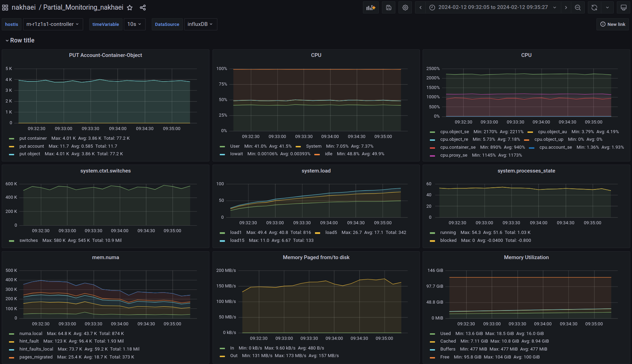The width and height of the screenshot is (632, 364).
Task: Open the hostIs m-r1z1s1-controller dropdown
Action: point(53,24)
